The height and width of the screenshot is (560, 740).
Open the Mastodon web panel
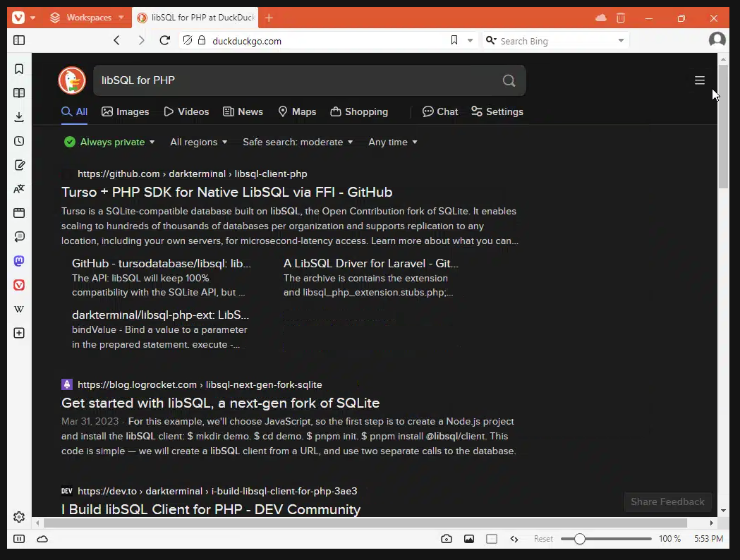coord(19,261)
